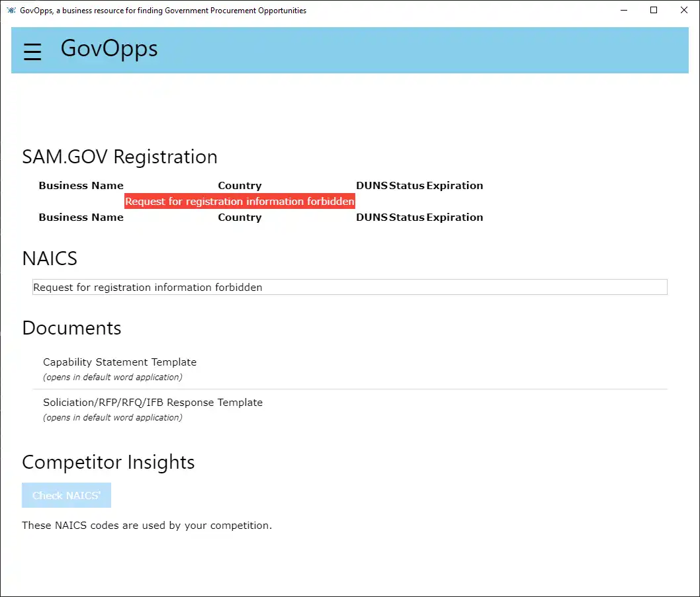Open the Capability Statement Template document
This screenshot has height=597, width=700.
point(120,362)
